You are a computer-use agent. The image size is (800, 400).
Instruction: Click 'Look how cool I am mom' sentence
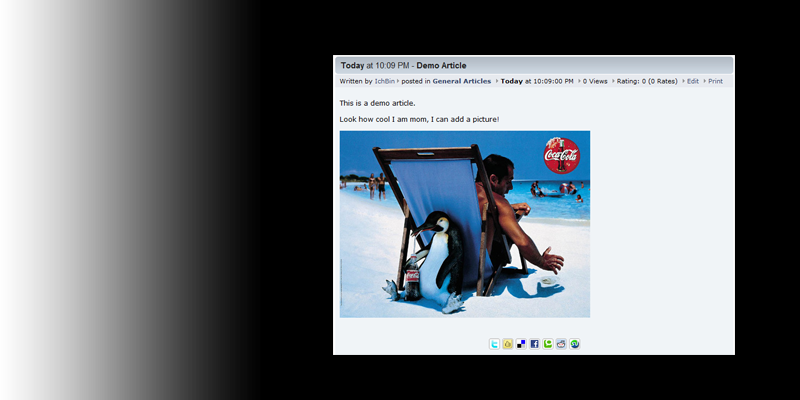pyautogui.click(x=419, y=119)
